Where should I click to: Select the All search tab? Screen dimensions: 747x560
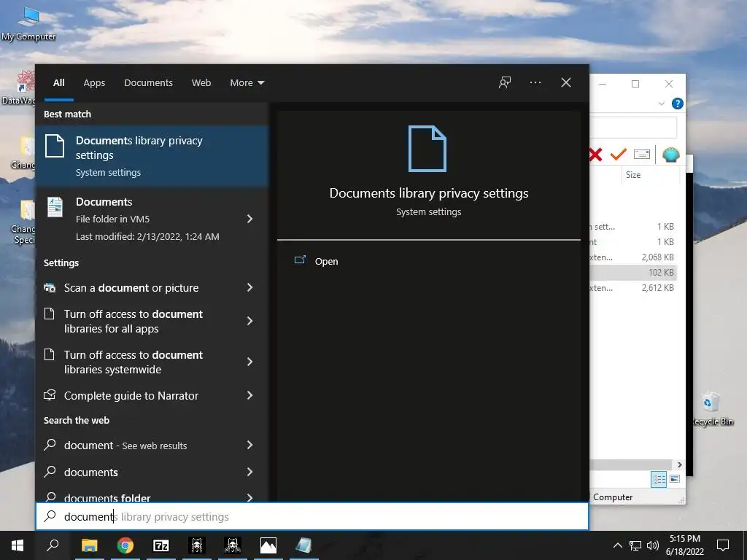[x=58, y=83]
